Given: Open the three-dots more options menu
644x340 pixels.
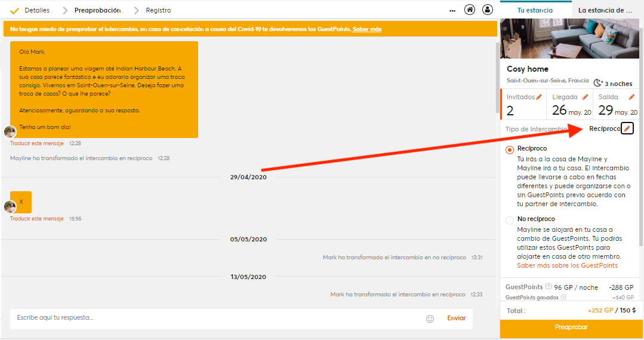Looking at the screenshot, I should pyautogui.click(x=452, y=11).
